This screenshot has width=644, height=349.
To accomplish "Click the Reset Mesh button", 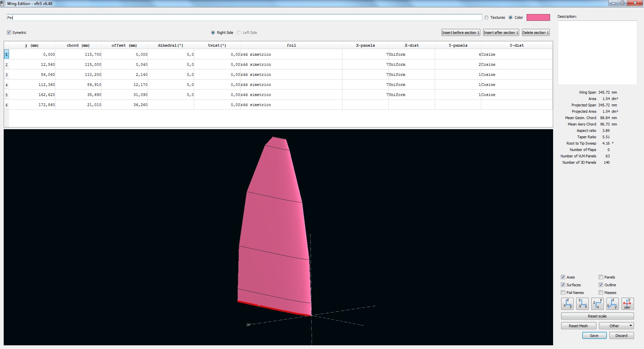I will (578, 326).
